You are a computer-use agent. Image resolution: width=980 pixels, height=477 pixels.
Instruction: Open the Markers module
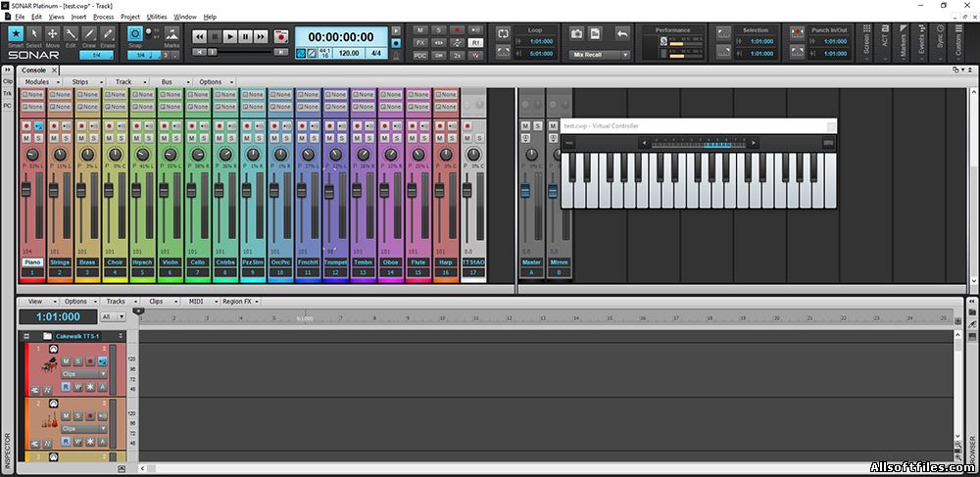[904, 42]
